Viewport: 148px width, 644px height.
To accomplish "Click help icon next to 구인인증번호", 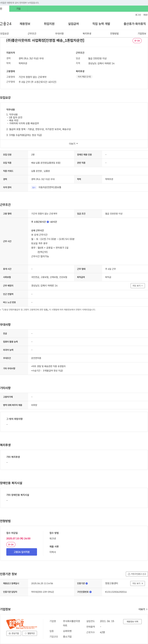I will 90,592.
